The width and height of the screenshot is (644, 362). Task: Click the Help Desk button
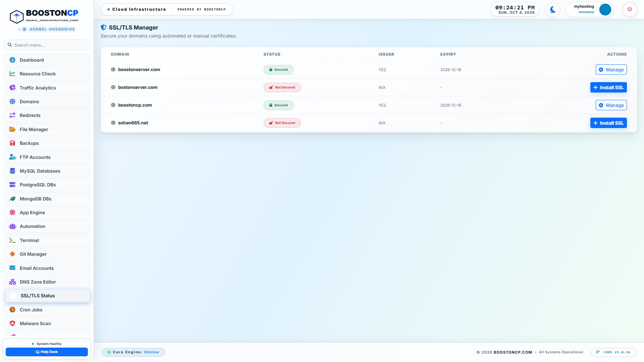click(x=47, y=352)
